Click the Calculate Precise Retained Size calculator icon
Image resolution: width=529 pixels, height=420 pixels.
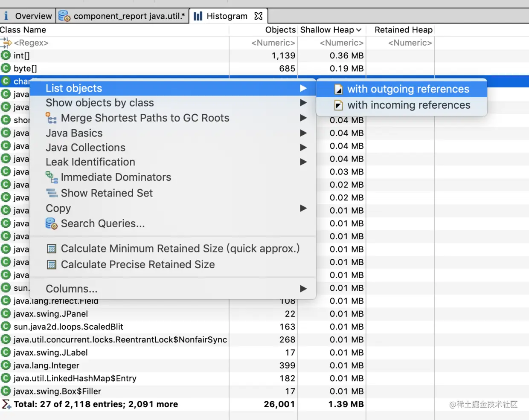point(52,265)
